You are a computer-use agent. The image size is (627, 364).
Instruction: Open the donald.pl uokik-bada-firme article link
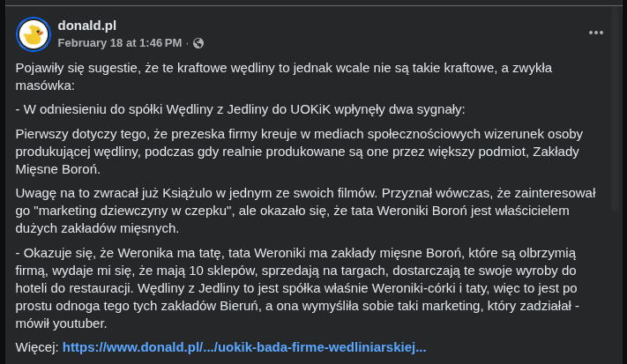[x=244, y=347]
